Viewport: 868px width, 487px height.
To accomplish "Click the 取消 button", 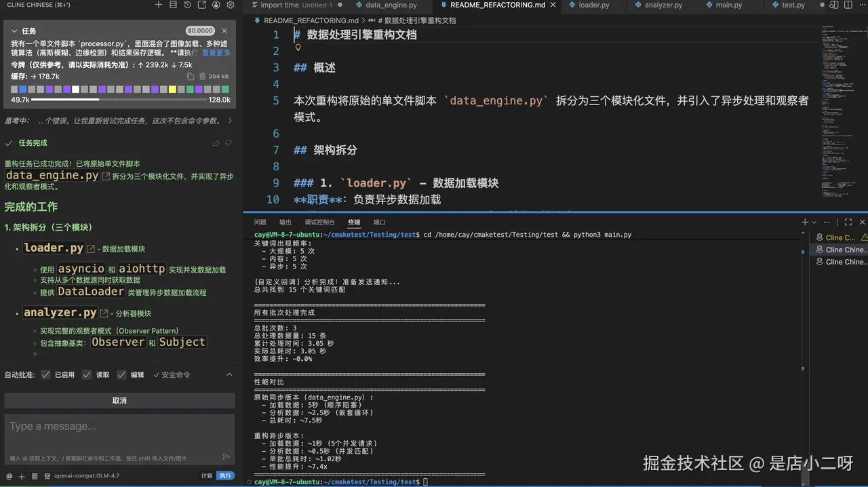I will pyautogui.click(x=119, y=401).
